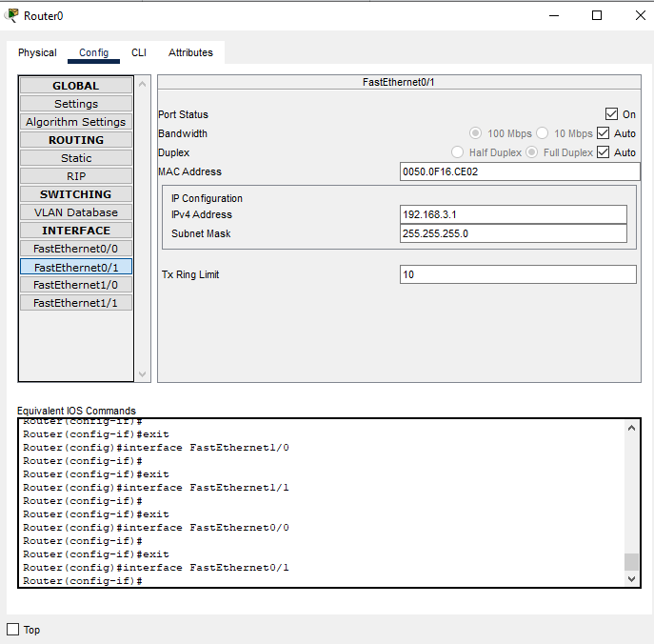This screenshot has height=644, width=654.
Task: Click the IOS Commands scrollbar thumb
Action: click(631, 561)
